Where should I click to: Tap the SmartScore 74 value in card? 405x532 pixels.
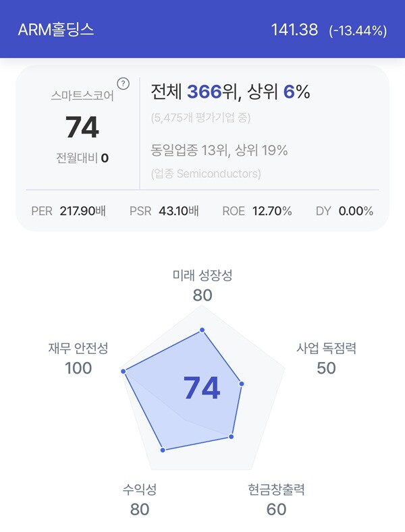click(82, 127)
